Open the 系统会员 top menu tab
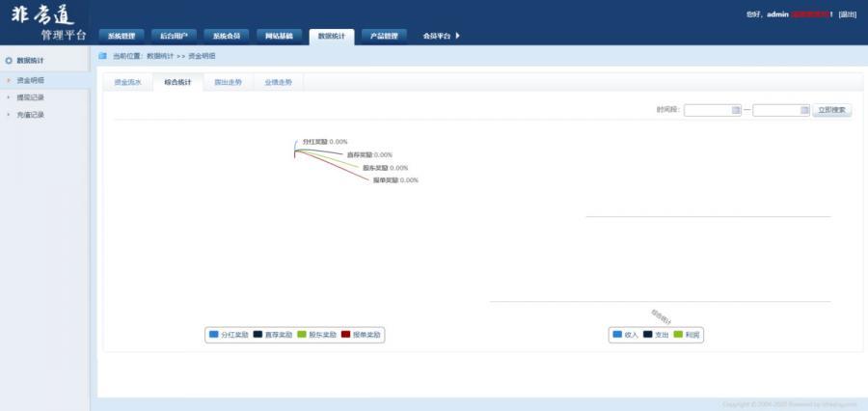 pos(227,36)
